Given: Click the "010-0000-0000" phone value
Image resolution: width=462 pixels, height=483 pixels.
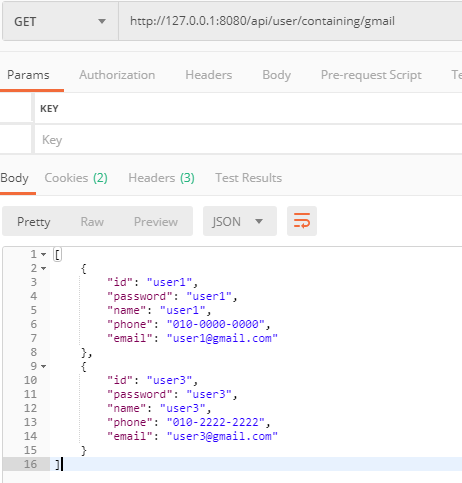Looking at the screenshot, I should [216, 324].
